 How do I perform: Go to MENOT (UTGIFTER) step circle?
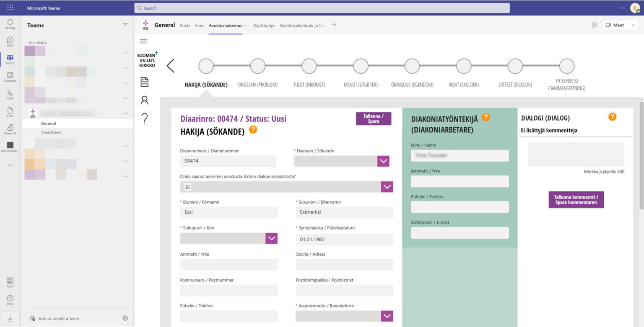pos(361,66)
